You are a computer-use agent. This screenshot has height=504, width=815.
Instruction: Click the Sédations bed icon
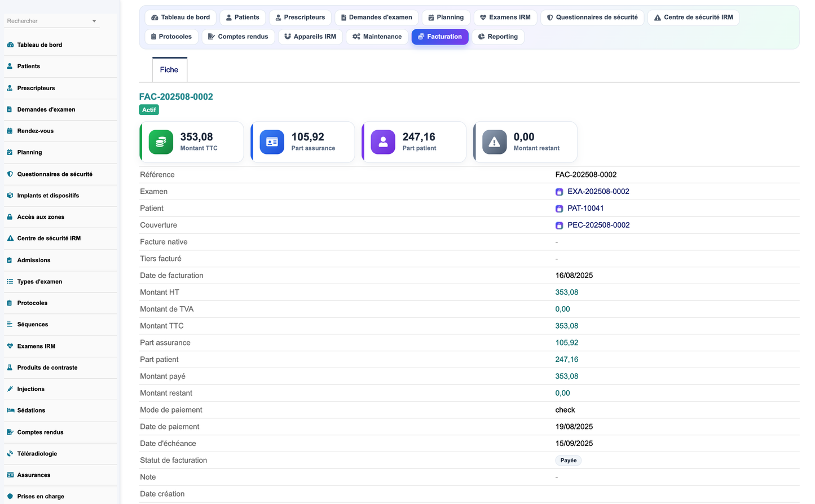point(10,410)
